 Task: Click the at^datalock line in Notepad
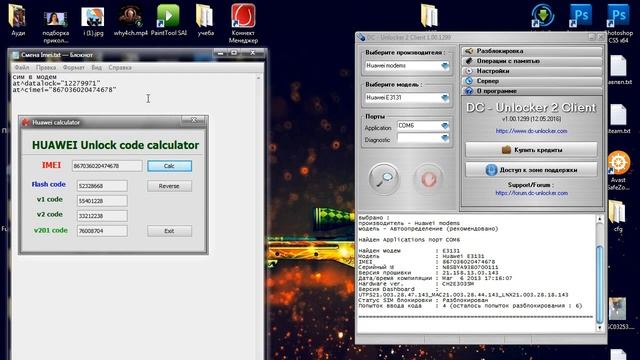56,83
